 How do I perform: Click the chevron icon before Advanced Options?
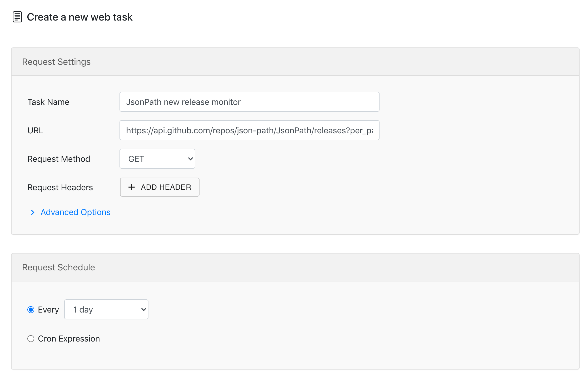pyautogui.click(x=33, y=212)
